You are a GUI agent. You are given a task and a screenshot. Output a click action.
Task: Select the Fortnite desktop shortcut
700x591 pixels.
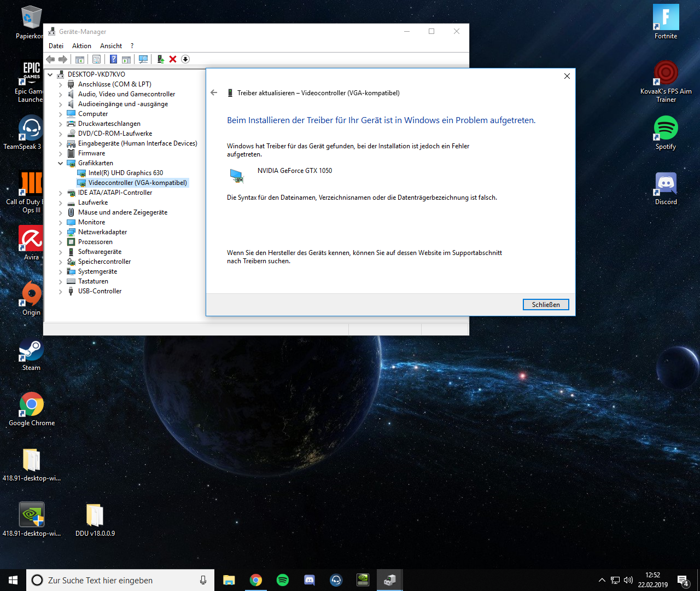pyautogui.click(x=666, y=22)
